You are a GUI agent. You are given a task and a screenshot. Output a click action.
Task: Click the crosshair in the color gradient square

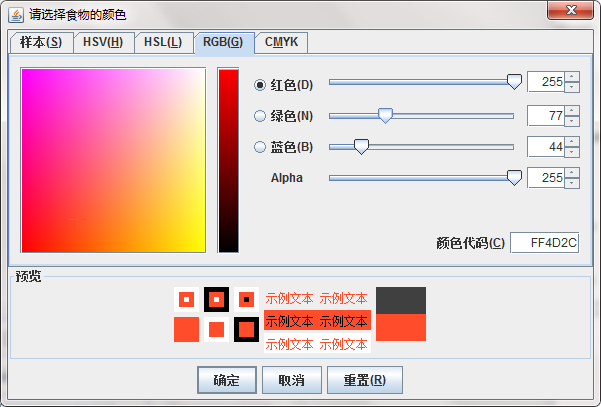click(x=77, y=220)
